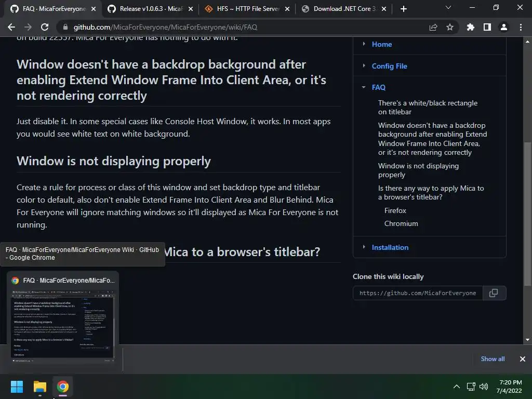Close the FAQ MicaForEveryone tab
532x399 pixels.
[94, 9]
